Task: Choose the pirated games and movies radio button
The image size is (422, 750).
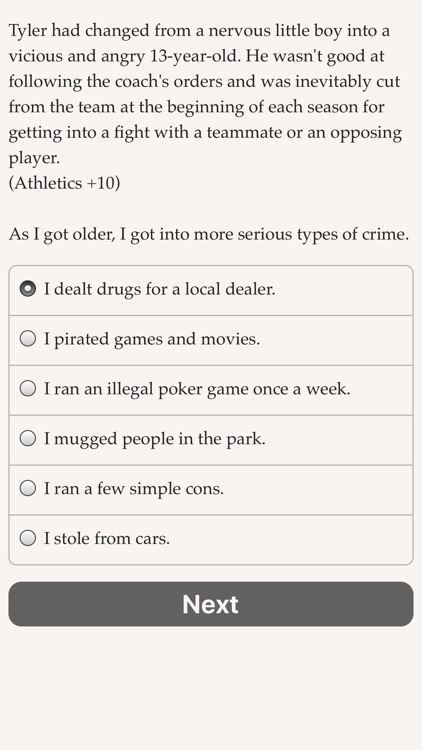Action: click(x=28, y=339)
